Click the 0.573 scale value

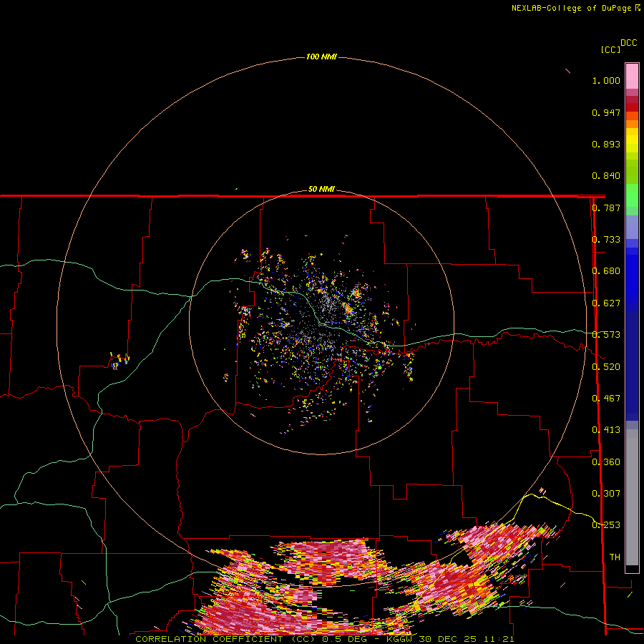click(x=606, y=335)
